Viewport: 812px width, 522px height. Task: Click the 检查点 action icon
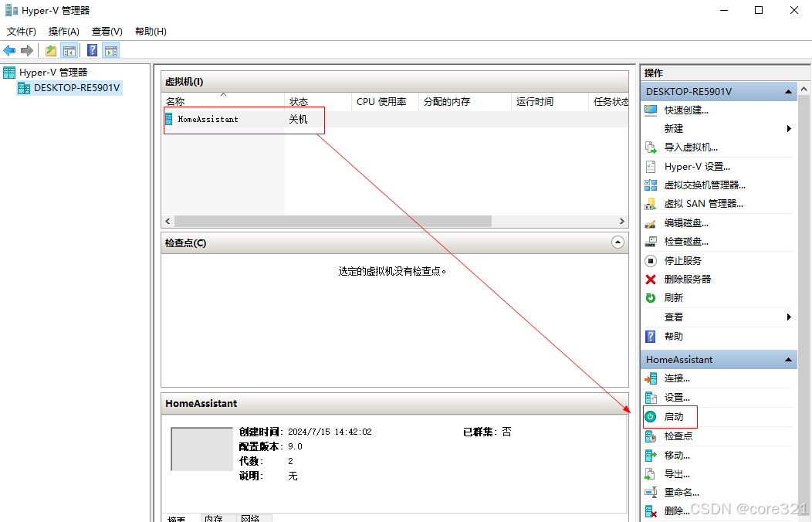click(x=651, y=436)
